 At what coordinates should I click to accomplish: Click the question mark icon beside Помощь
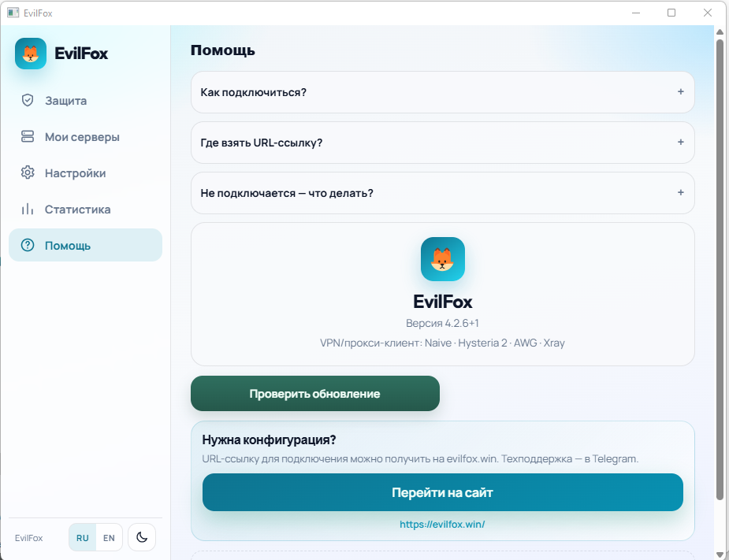pos(28,245)
